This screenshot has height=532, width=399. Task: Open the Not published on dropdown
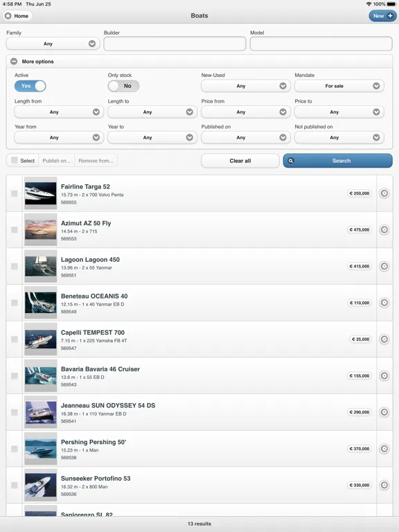pos(339,137)
